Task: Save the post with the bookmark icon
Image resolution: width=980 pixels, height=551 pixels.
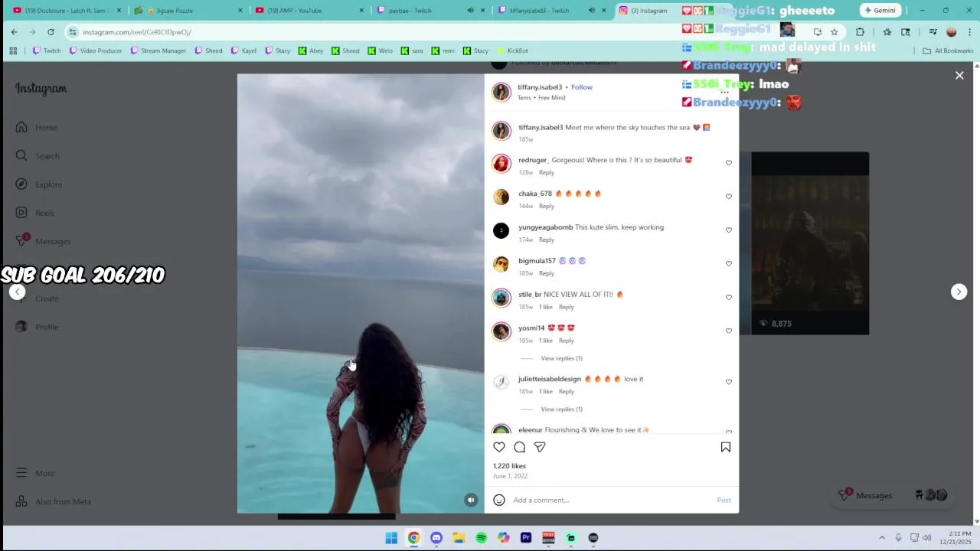Action: (x=726, y=447)
